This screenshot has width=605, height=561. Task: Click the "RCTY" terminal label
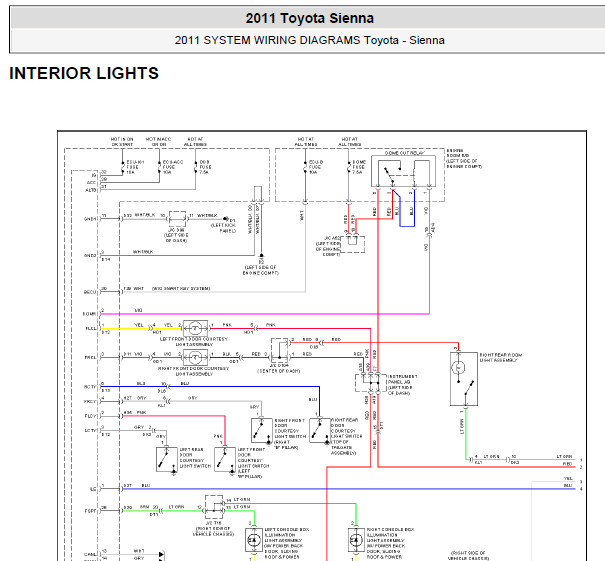pos(90,387)
